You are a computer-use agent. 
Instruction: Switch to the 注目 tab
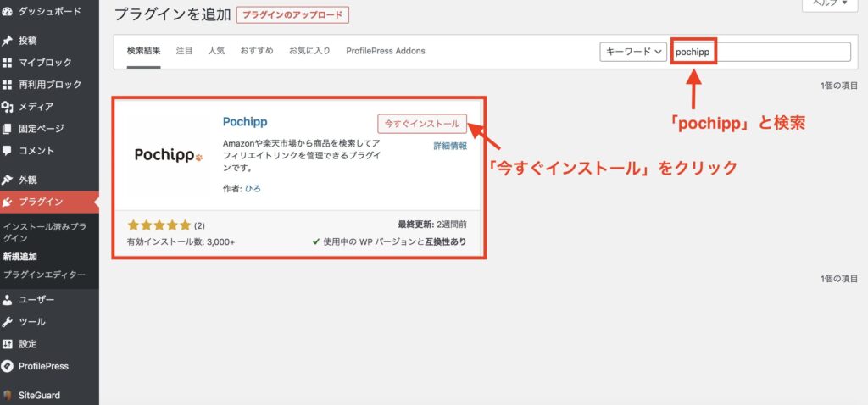point(184,51)
